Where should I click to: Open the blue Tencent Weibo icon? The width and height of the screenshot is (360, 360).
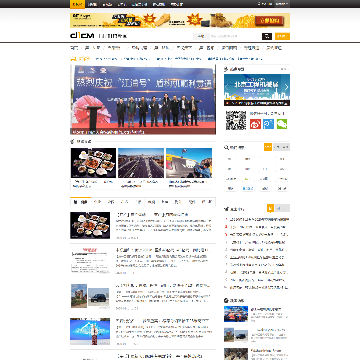pos(268,124)
